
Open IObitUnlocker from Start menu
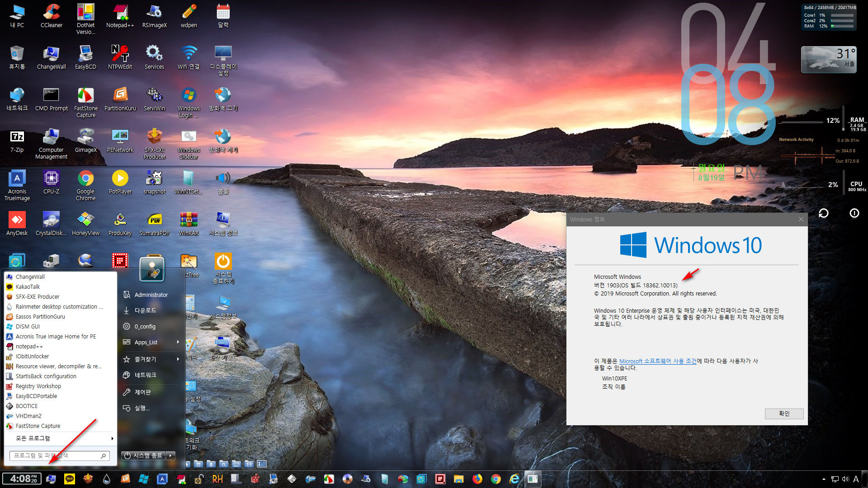click(x=61, y=357)
